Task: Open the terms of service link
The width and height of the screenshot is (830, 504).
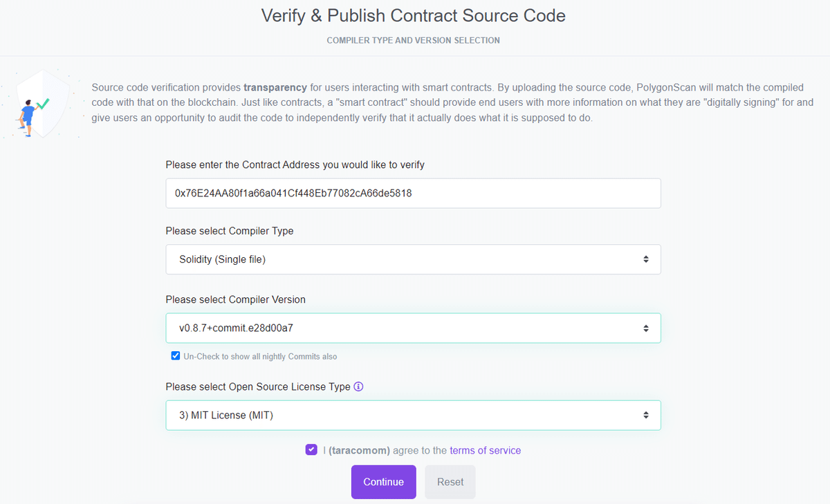Action: click(485, 450)
